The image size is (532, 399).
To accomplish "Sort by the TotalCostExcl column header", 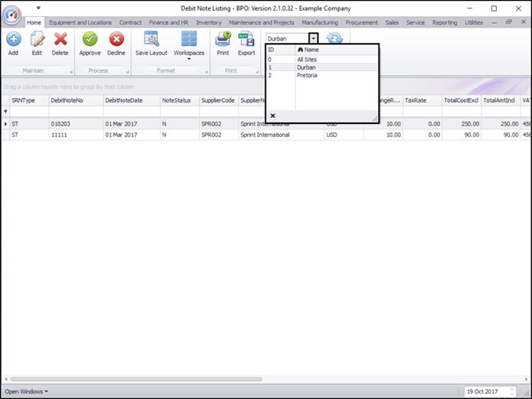I will coord(461,100).
